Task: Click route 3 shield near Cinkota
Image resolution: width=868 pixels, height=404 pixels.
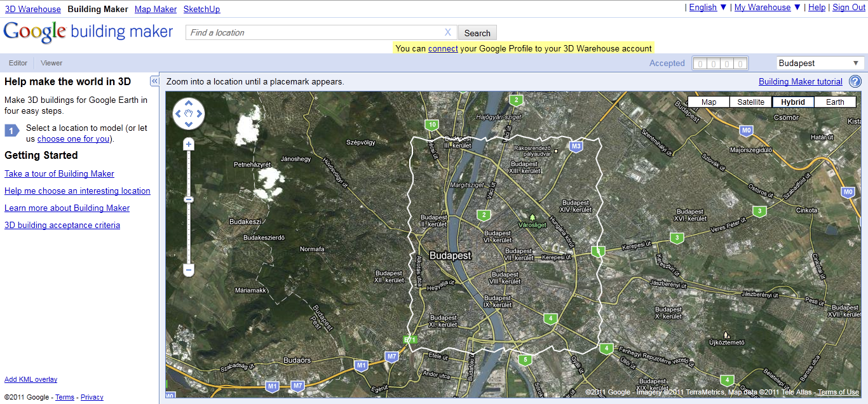Action: [x=758, y=210]
